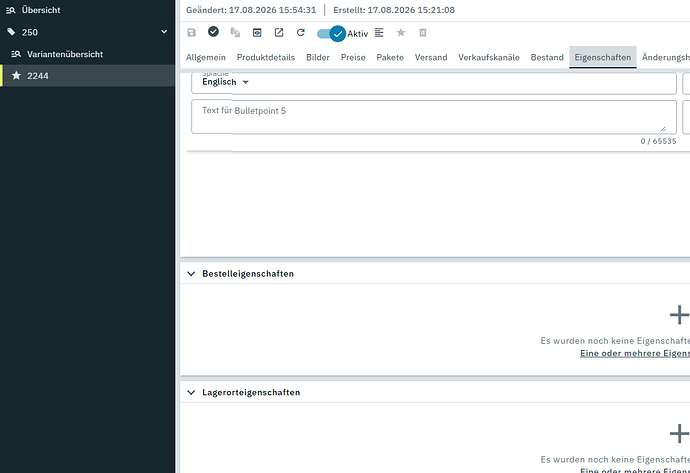Click the text lines list icon

click(x=379, y=33)
